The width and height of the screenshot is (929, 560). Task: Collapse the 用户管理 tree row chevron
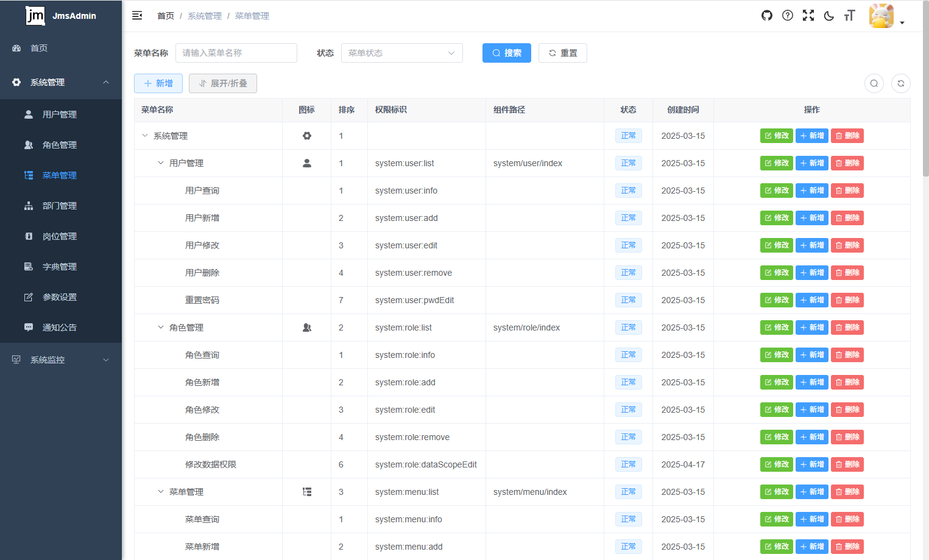point(161,163)
